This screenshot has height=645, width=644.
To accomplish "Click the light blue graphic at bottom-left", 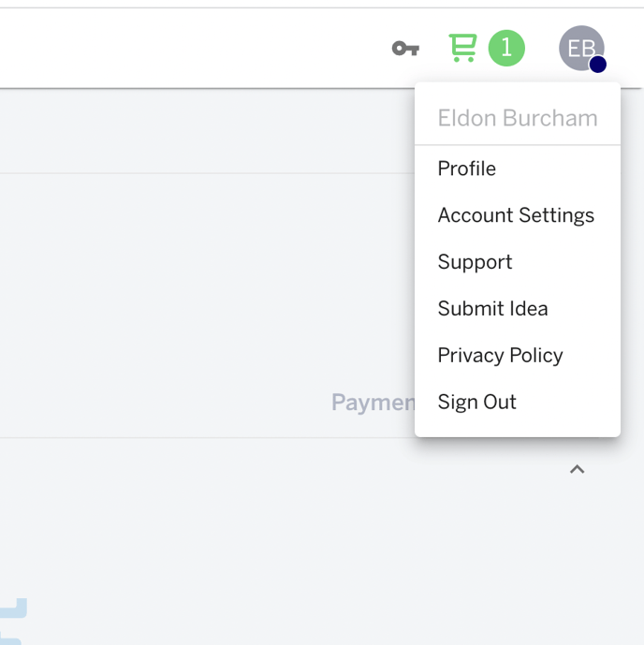I will pyautogui.click(x=13, y=608).
